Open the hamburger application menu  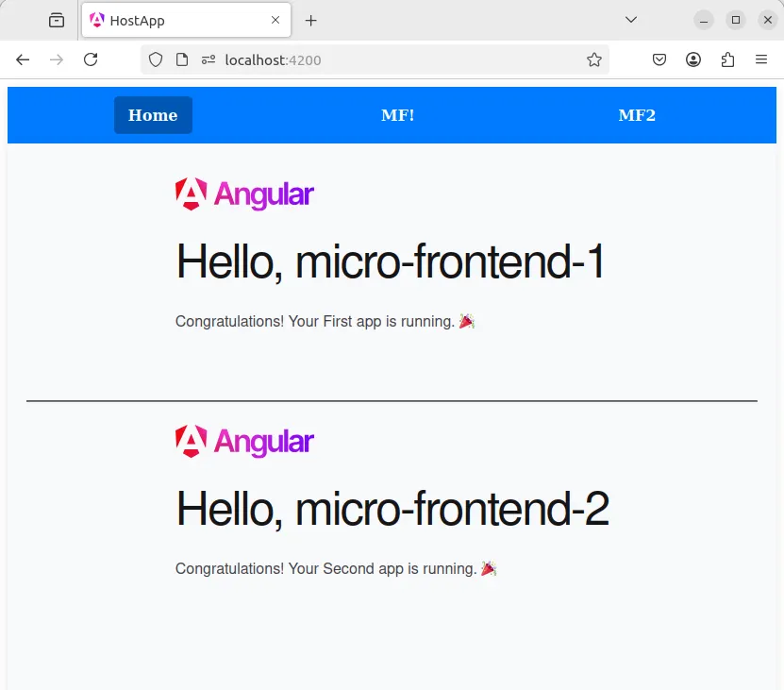[761, 59]
